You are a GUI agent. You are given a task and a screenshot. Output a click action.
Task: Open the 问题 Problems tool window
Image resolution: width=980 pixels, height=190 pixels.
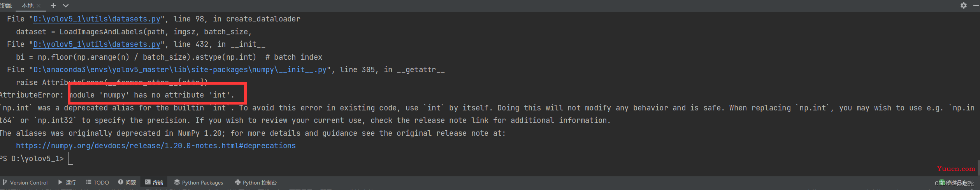(x=127, y=182)
